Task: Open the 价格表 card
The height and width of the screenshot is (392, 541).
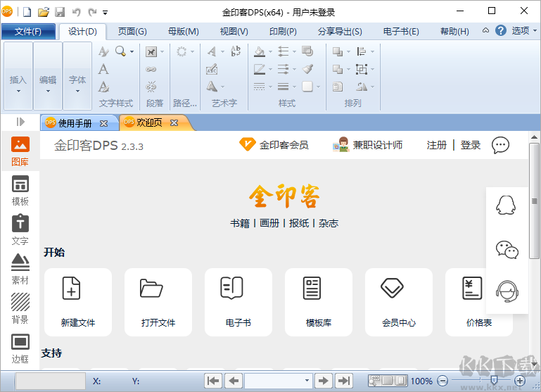Action: point(479,303)
